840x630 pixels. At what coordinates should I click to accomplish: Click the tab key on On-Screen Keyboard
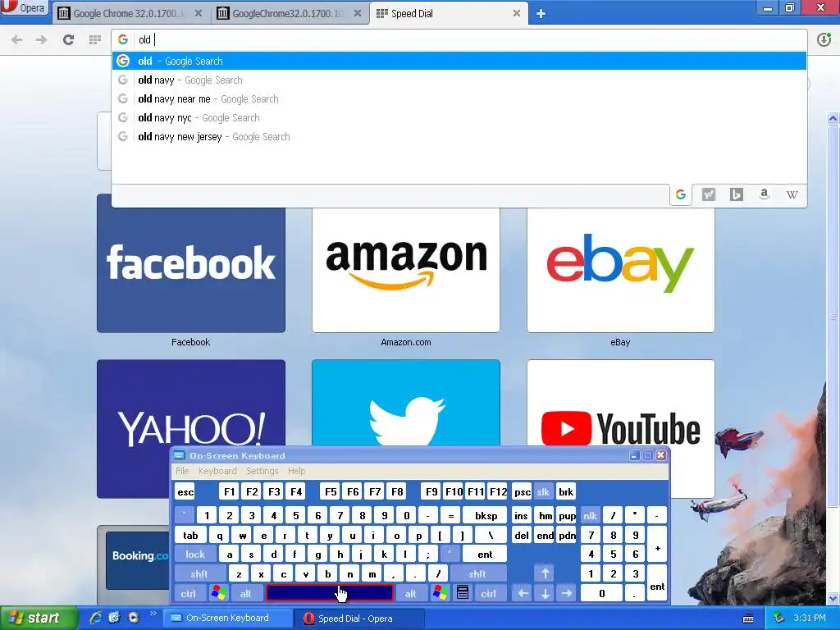(190, 535)
